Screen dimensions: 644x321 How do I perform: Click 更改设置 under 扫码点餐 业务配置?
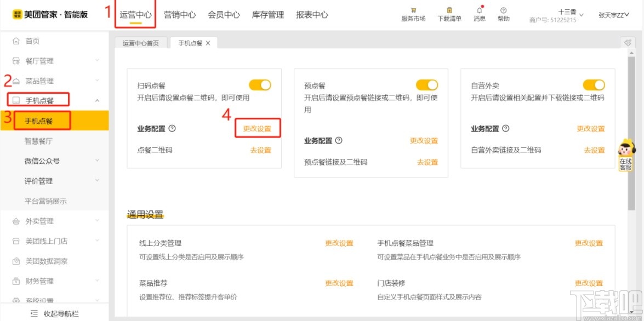(257, 128)
